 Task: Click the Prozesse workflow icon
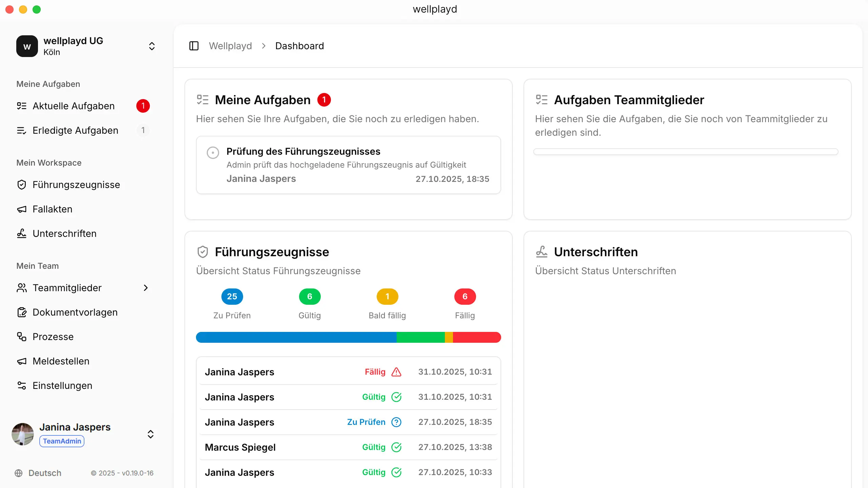22,337
